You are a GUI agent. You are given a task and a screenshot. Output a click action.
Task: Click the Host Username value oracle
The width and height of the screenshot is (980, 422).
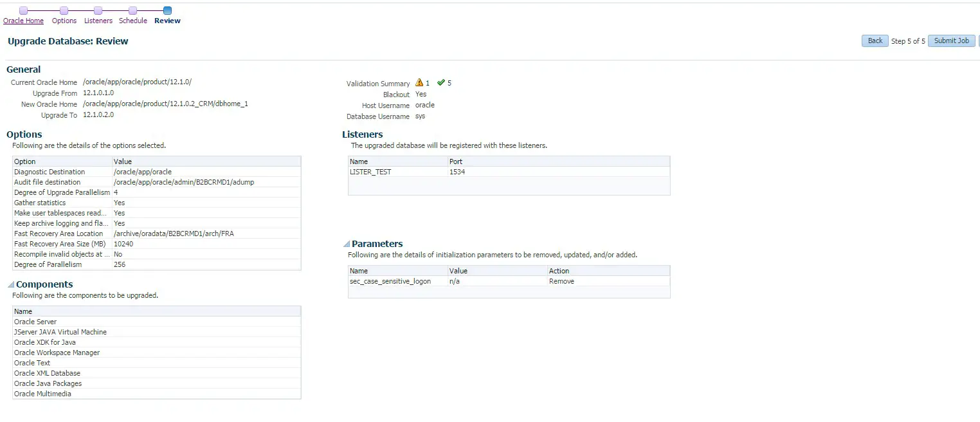tap(425, 105)
